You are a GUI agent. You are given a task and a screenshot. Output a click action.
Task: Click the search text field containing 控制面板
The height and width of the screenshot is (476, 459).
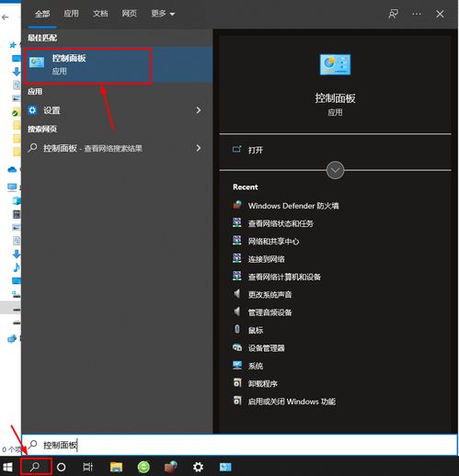coord(239,445)
